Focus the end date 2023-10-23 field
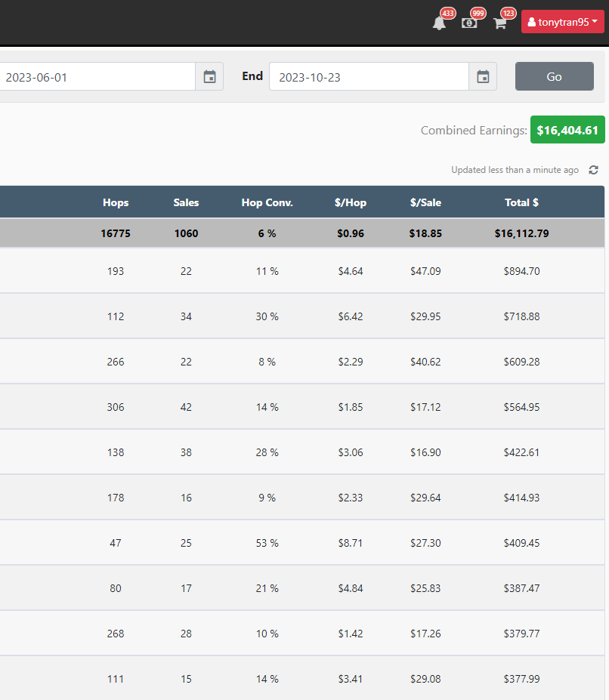The height and width of the screenshot is (700, 609). (x=369, y=77)
